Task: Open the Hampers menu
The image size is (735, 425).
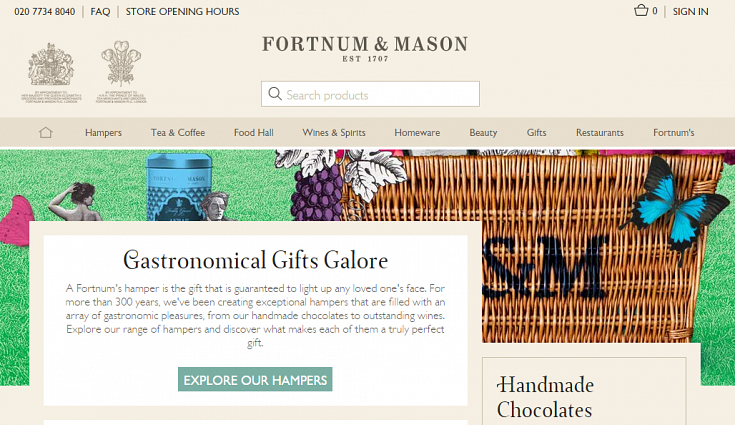Action: [x=103, y=133]
